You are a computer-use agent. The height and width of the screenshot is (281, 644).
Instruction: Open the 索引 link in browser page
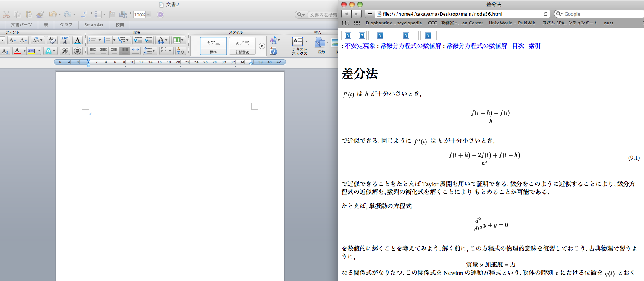click(535, 46)
